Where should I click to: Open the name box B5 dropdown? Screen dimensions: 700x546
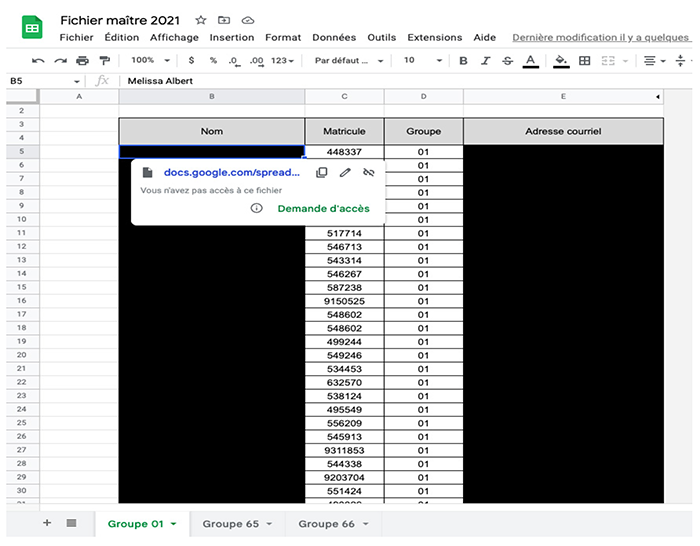click(77, 81)
